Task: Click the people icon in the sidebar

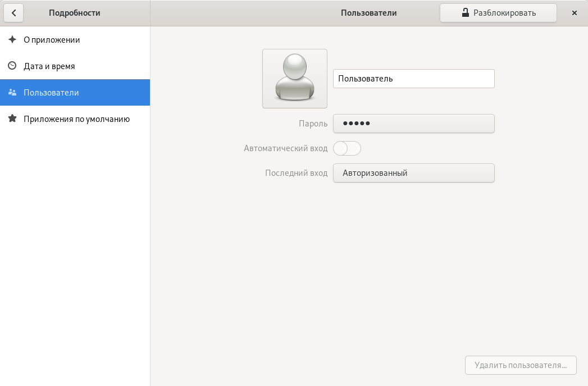Action: pos(12,93)
